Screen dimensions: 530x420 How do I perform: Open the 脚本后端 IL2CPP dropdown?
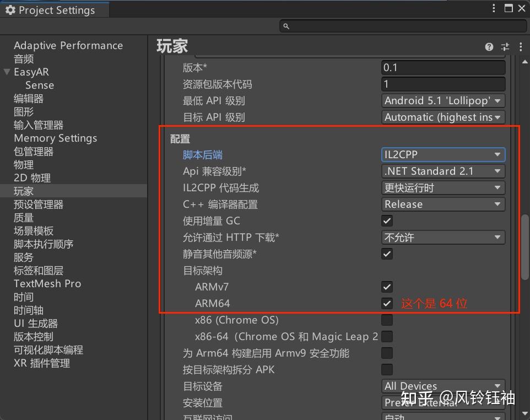pos(443,154)
